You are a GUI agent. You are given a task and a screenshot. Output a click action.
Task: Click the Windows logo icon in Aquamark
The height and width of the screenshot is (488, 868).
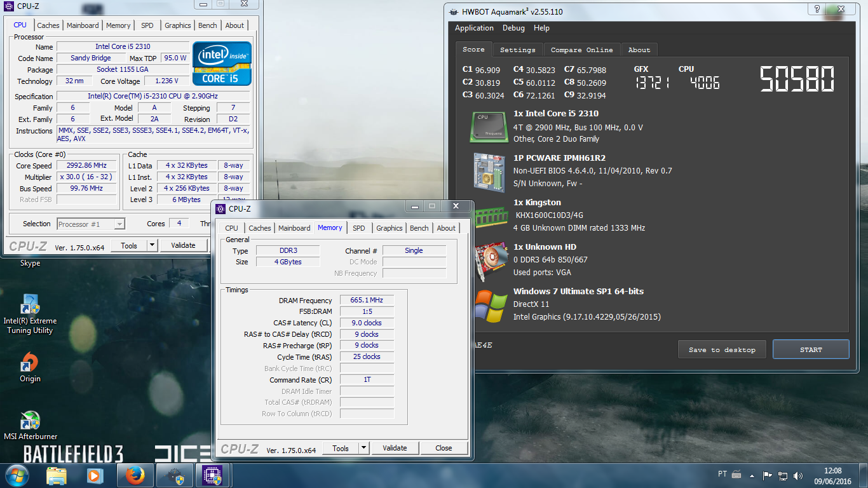click(x=490, y=306)
